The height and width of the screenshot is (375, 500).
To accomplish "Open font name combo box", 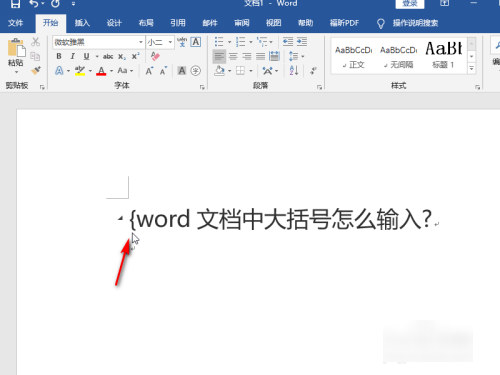I will pyautogui.click(x=99, y=42).
